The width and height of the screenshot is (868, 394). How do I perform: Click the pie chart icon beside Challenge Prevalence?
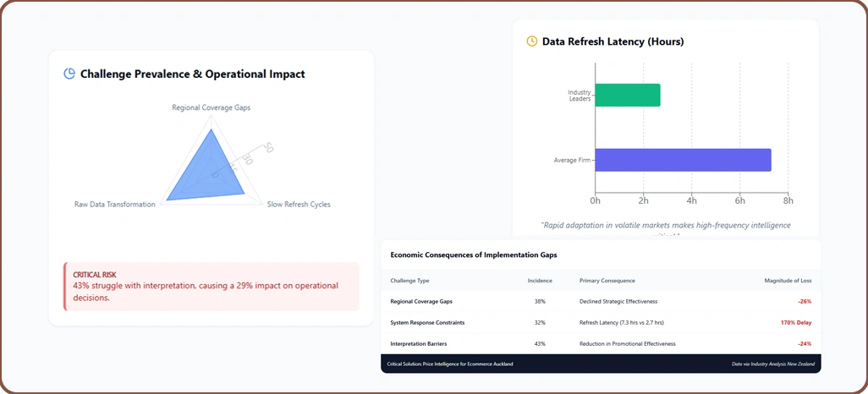pos(69,74)
